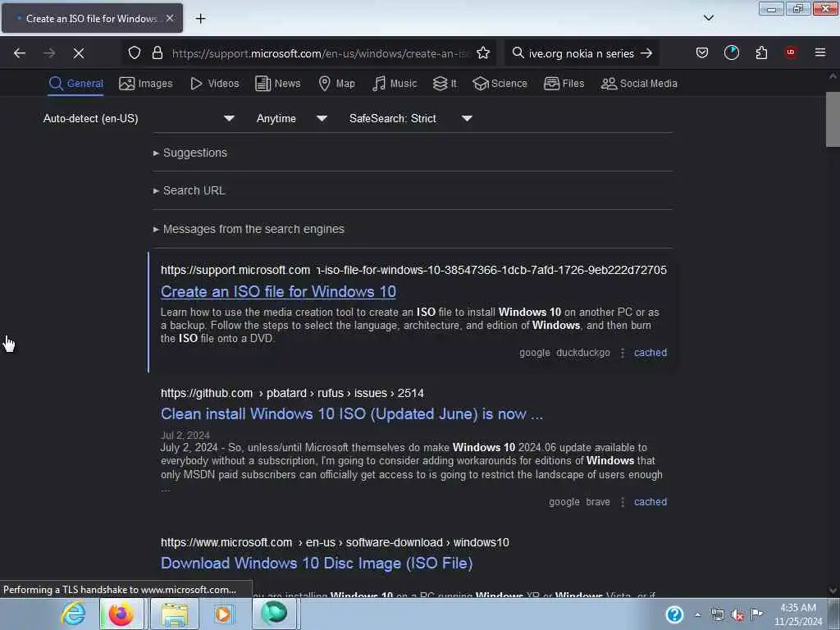
Task: Expand the Suggestions section
Action: 190,153
